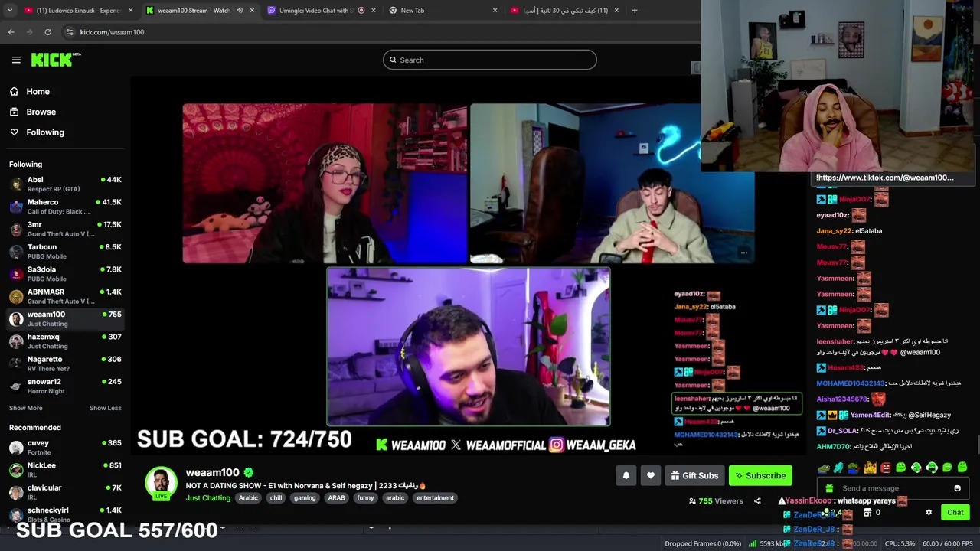Collapse list with Show Less
Image resolution: width=980 pixels, height=551 pixels.
coord(105,408)
